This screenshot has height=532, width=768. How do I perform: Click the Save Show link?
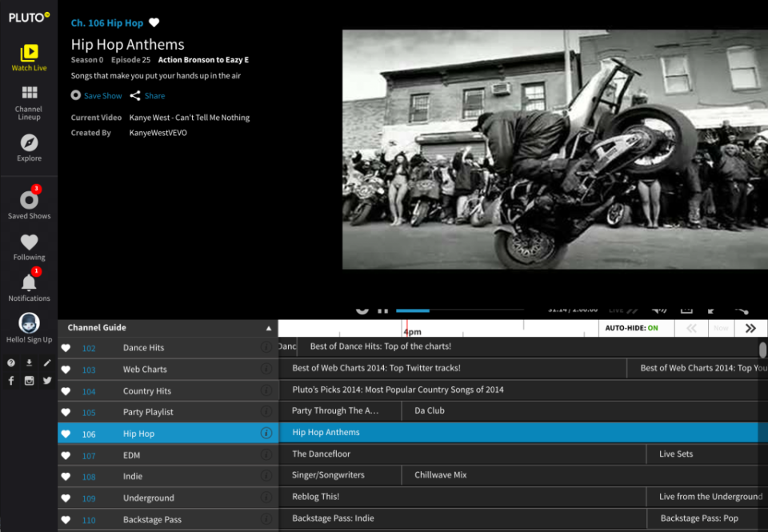point(103,95)
